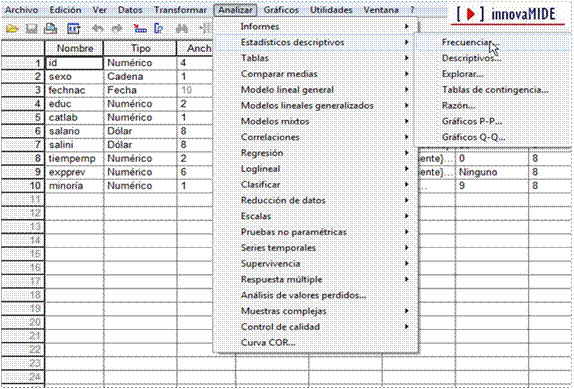Open the Dialog Recall toolbar icon

tap(74, 29)
